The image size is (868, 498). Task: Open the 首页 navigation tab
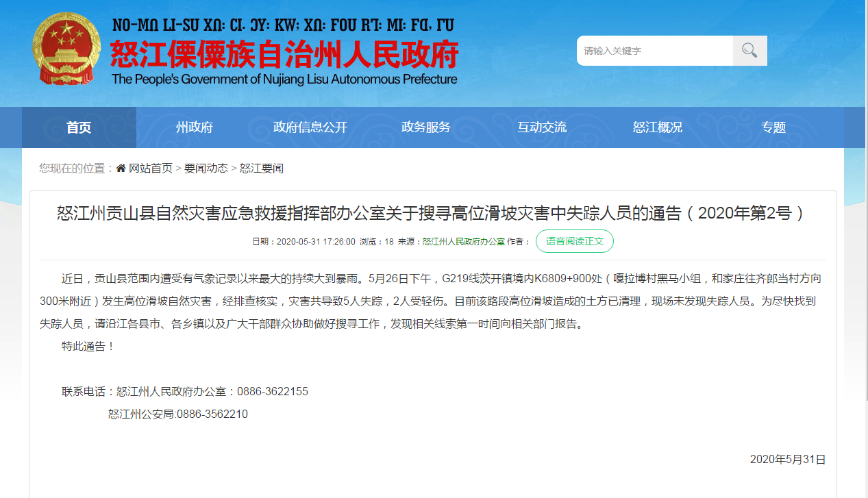point(79,127)
